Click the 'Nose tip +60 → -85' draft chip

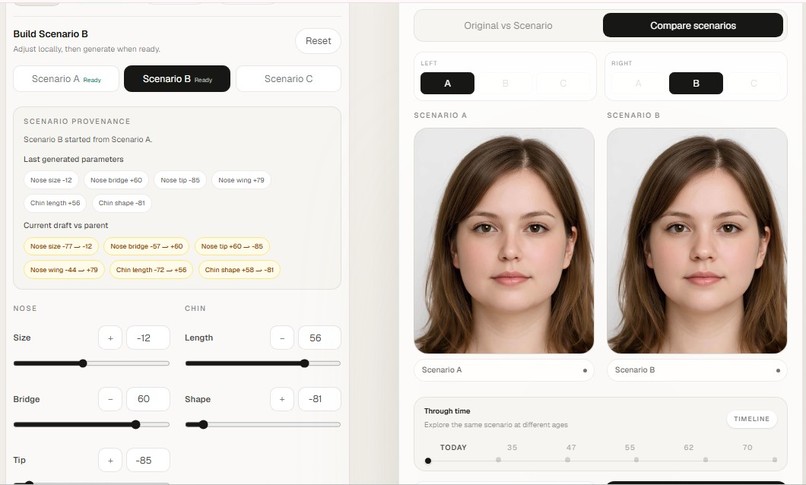(x=232, y=247)
